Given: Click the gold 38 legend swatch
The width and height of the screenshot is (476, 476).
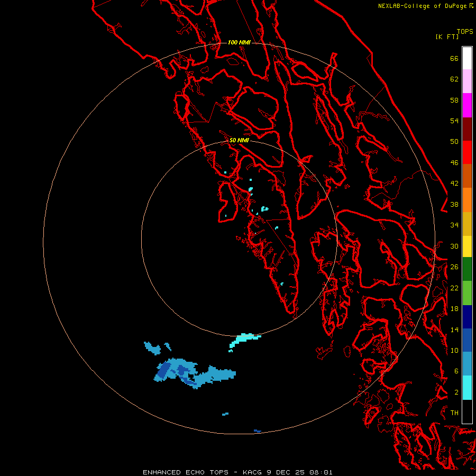Looking at the screenshot, I should [467, 224].
